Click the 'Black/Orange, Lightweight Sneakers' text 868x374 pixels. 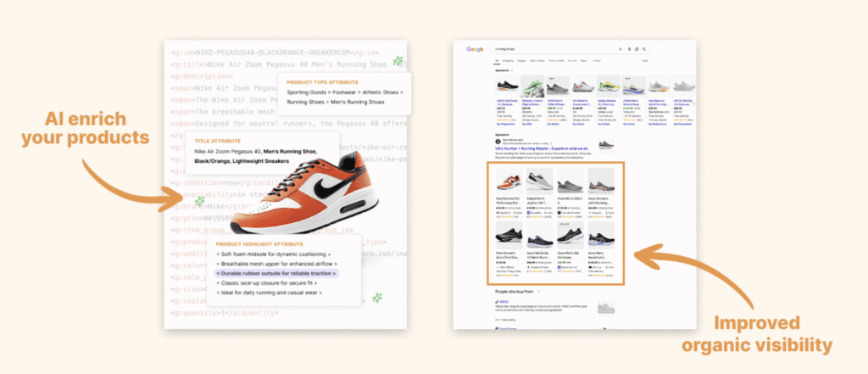click(242, 160)
